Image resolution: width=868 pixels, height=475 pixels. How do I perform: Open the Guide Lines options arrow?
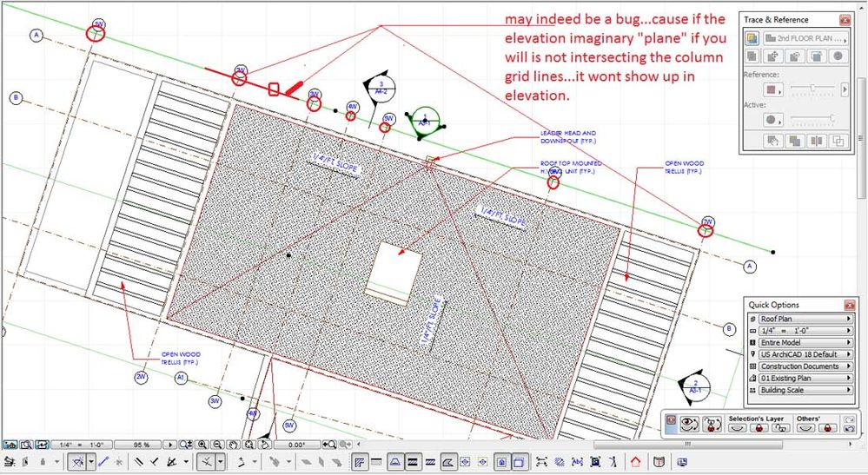click(x=91, y=462)
